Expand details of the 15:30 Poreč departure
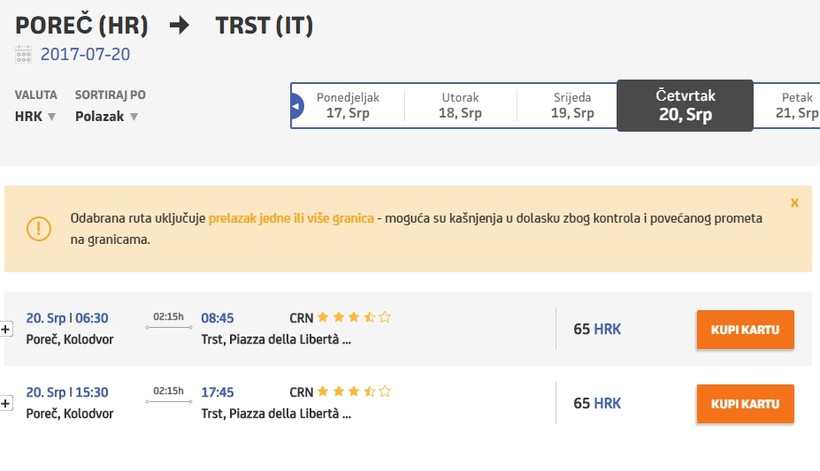The image size is (820, 471). (x=6, y=404)
